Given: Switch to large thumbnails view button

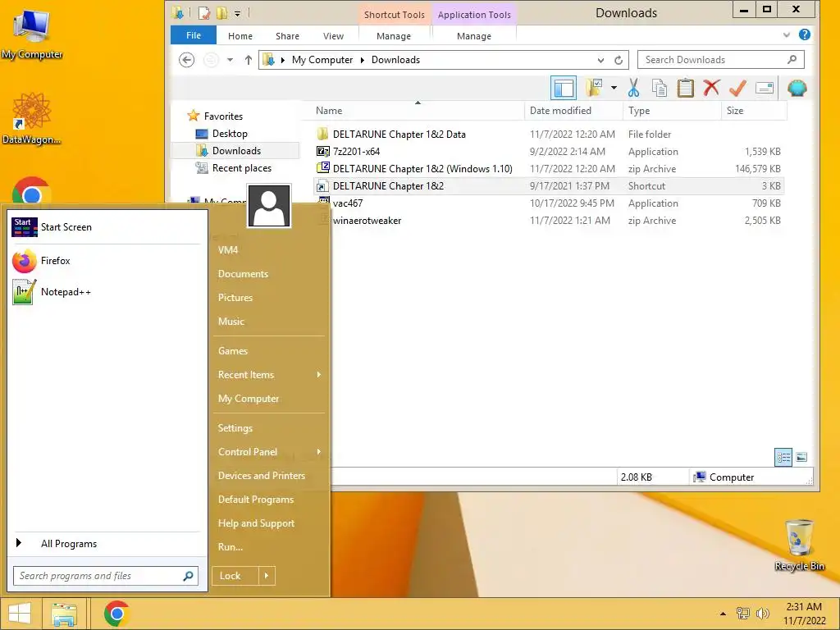Looking at the screenshot, I should tap(801, 457).
